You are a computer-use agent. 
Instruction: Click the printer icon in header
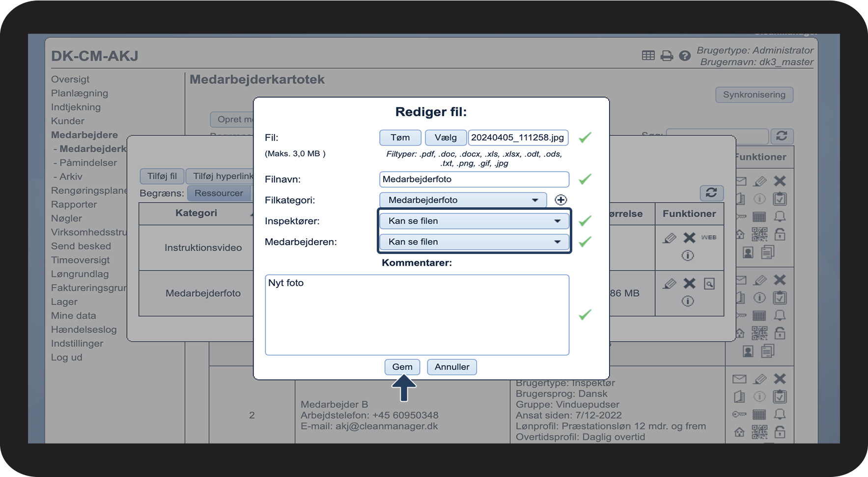[x=667, y=56]
